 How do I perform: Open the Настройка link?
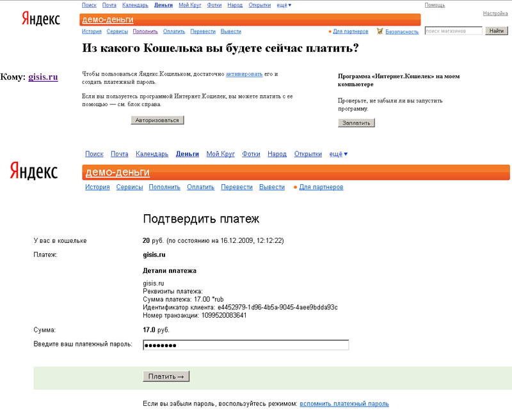pyautogui.click(x=495, y=13)
